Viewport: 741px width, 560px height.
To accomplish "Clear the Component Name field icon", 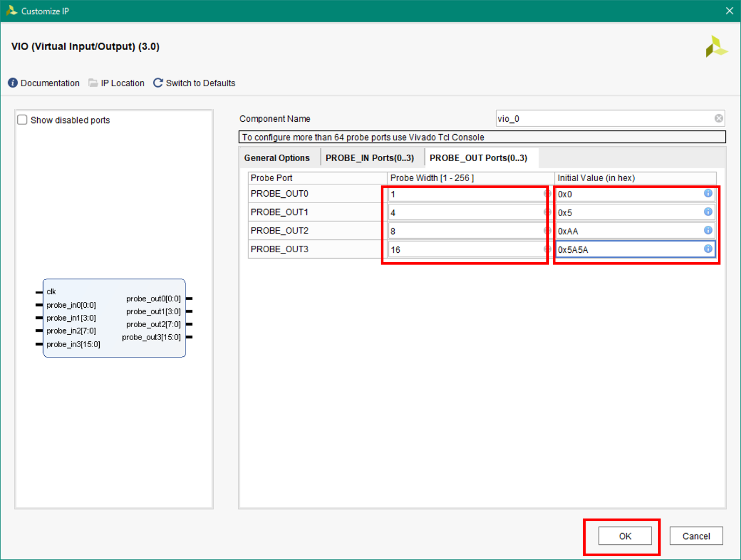I will [719, 119].
